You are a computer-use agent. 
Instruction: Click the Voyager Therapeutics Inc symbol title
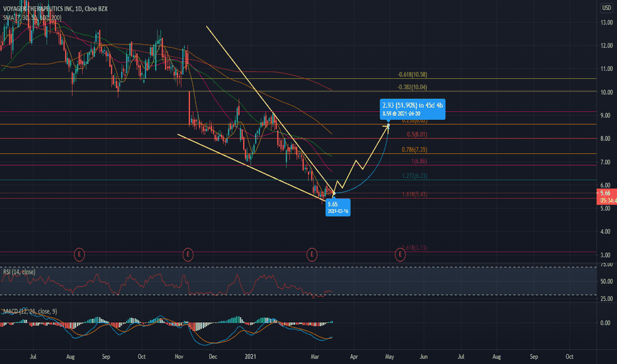(55, 9)
